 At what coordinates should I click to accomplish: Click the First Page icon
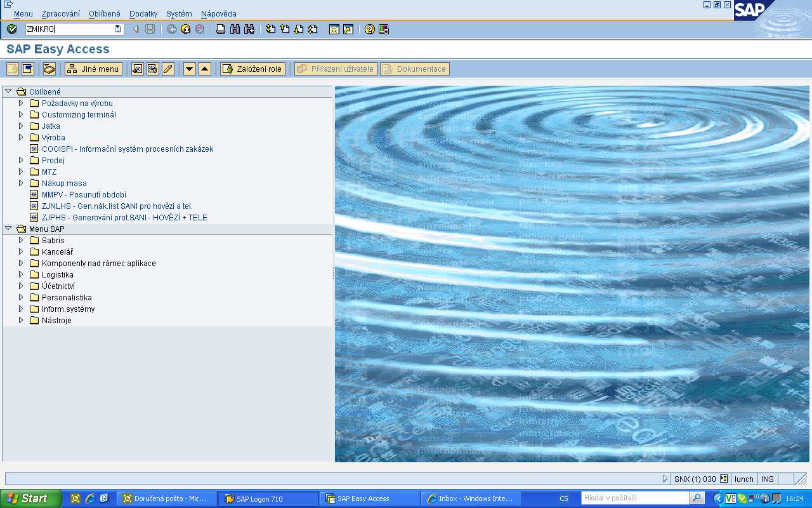(x=271, y=29)
